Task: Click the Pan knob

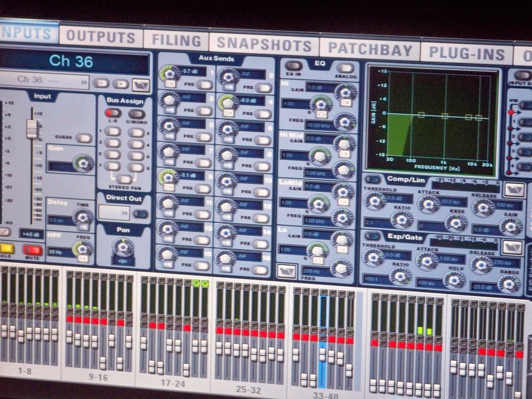Action: click(x=123, y=248)
